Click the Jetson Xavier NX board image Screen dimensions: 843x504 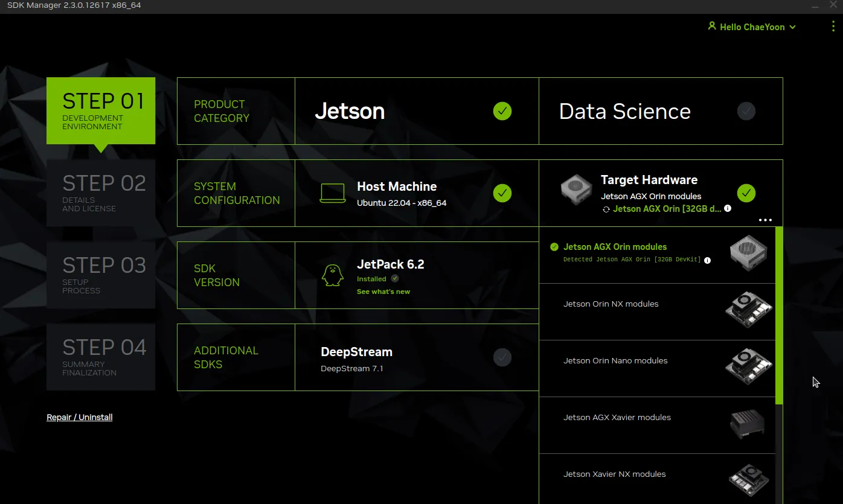click(749, 480)
